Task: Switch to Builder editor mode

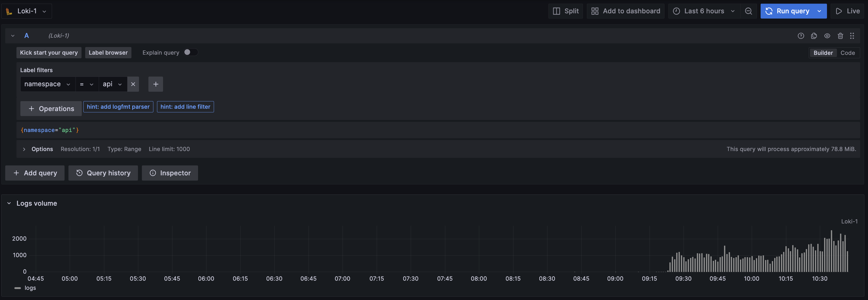Action: (x=823, y=53)
